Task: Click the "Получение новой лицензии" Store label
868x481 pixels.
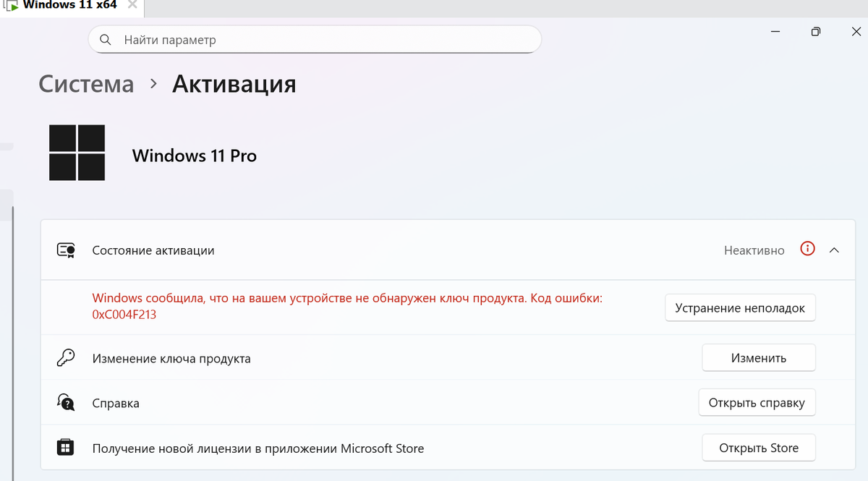Action: (258, 448)
